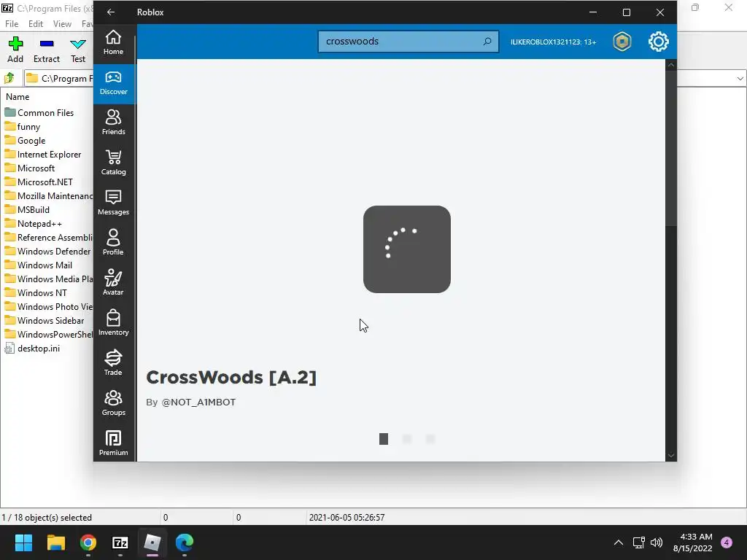747x560 pixels.
Task: Click the volume speaker tray icon
Action: click(x=657, y=542)
